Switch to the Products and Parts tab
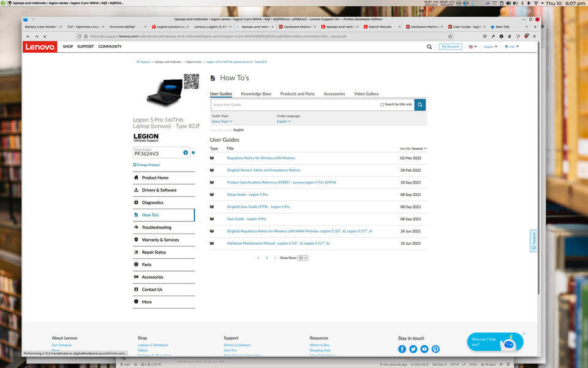This screenshot has height=368, width=588. pos(298,94)
